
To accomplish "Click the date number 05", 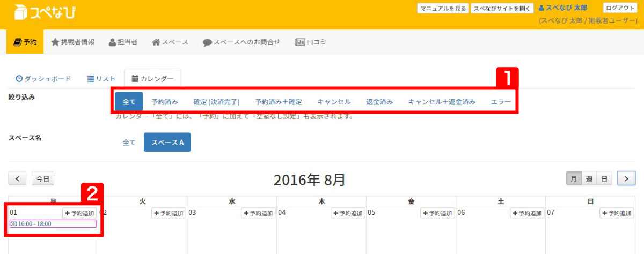I will [372, 213].
